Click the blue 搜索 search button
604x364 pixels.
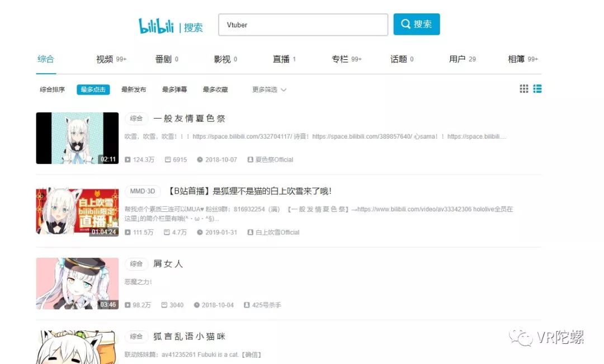point(417,24)
